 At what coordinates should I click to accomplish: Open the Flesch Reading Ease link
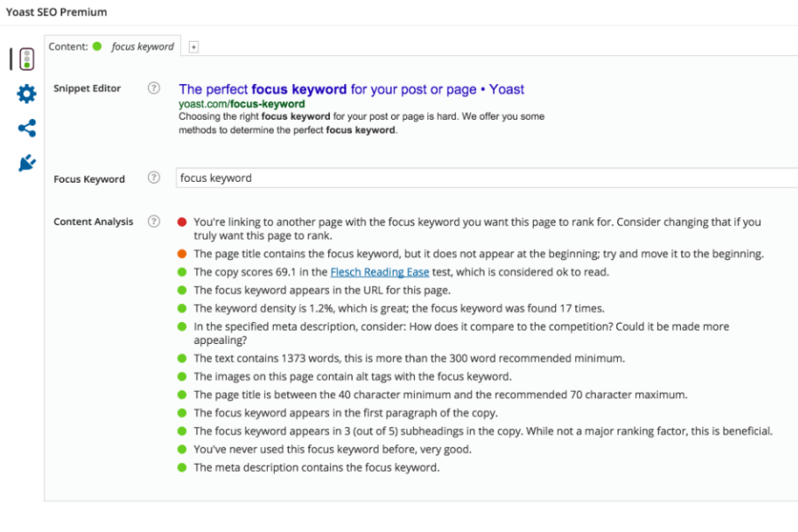click(x=379, y=272)
